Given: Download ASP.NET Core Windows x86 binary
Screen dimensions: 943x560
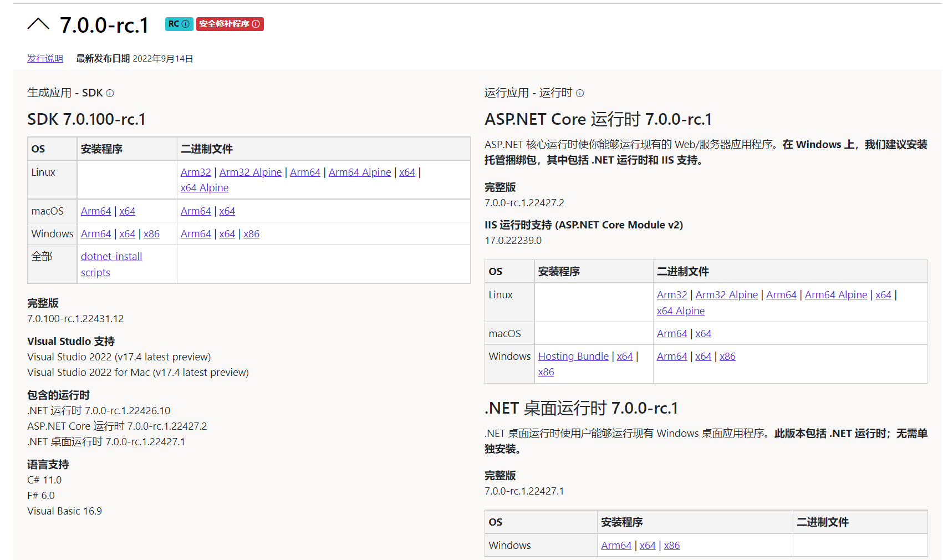Looking at the screenshot, I should (727, 356).
